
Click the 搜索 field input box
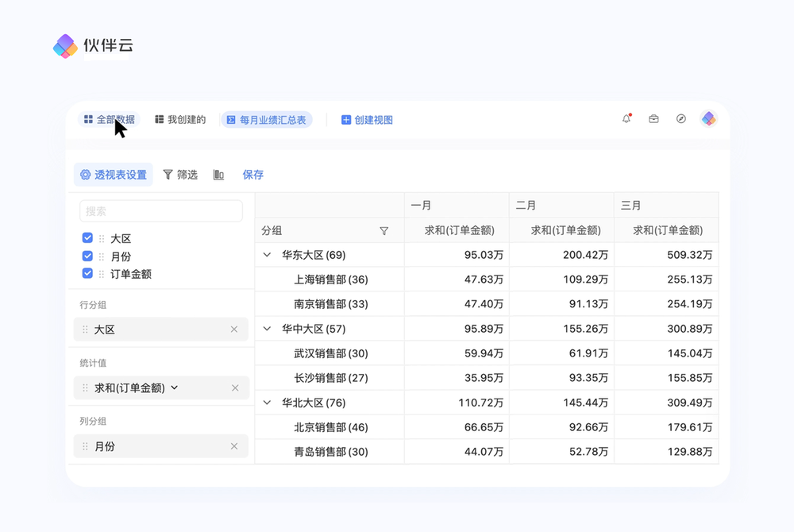pos(161,211)
